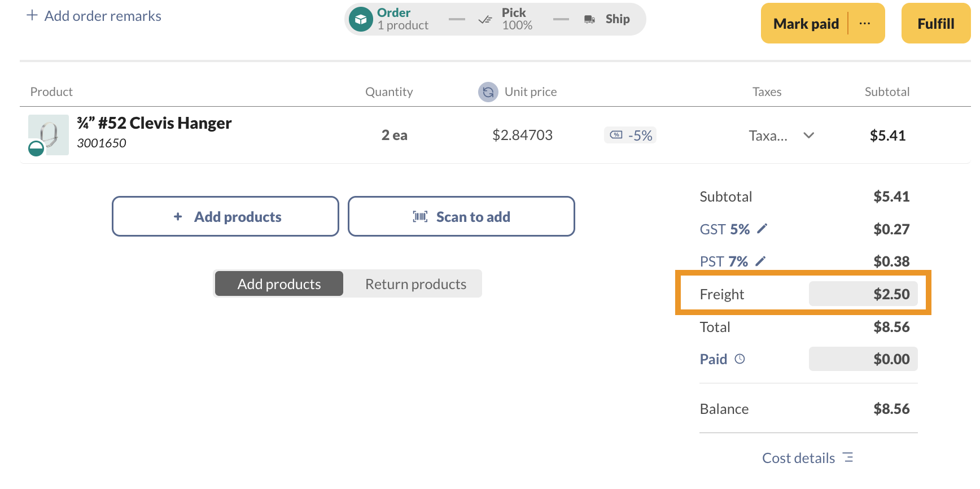Open the Mark paid more options ellipsis

[x=865, y=24]
